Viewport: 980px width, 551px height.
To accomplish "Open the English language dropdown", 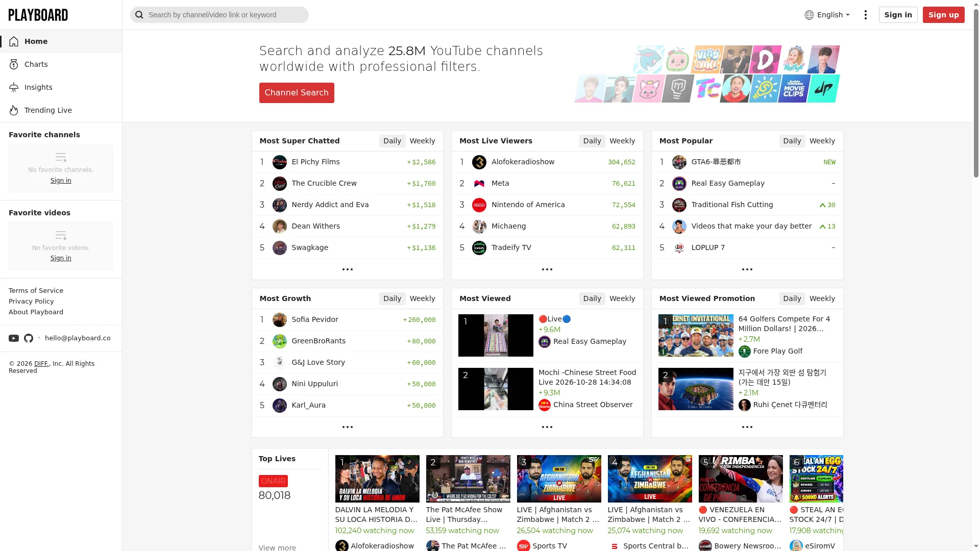I will 827,15.
